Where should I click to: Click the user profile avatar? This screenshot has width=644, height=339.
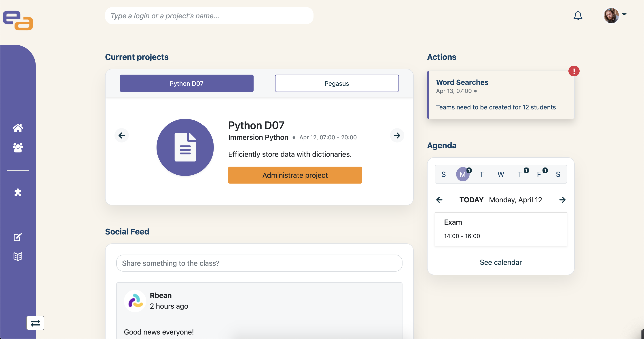tap(611, 15)
